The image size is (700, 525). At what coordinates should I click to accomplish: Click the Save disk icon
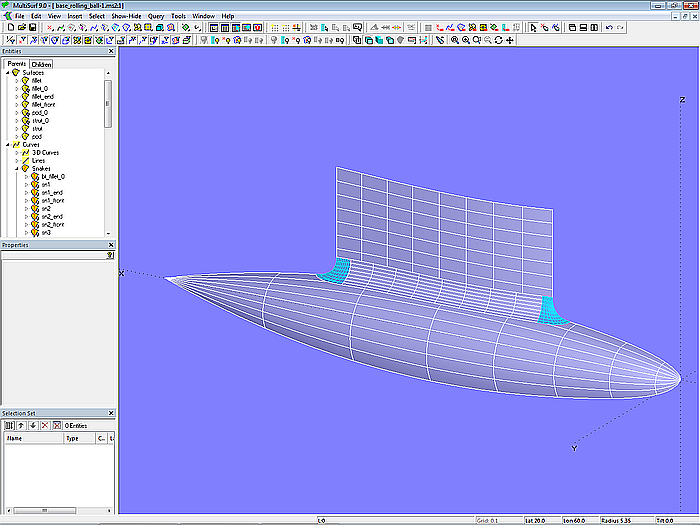tap(31, 28)
